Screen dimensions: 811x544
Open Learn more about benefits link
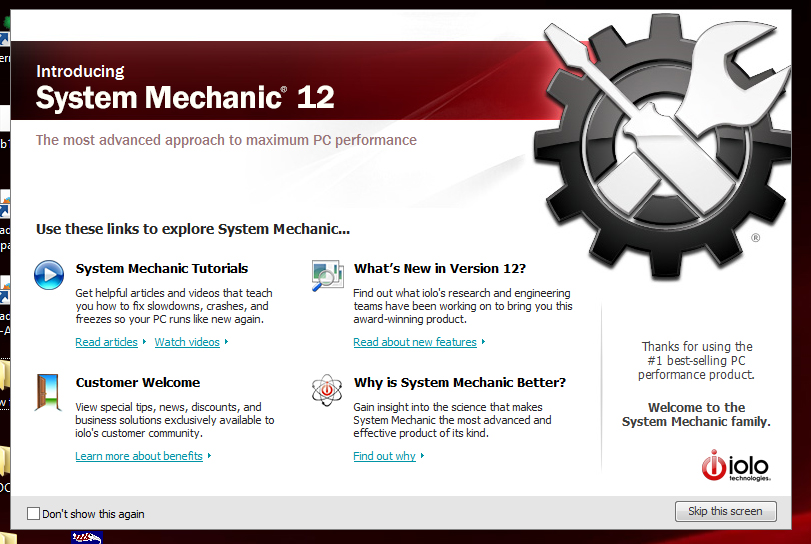pyautogui.click(x=139, y=456)
